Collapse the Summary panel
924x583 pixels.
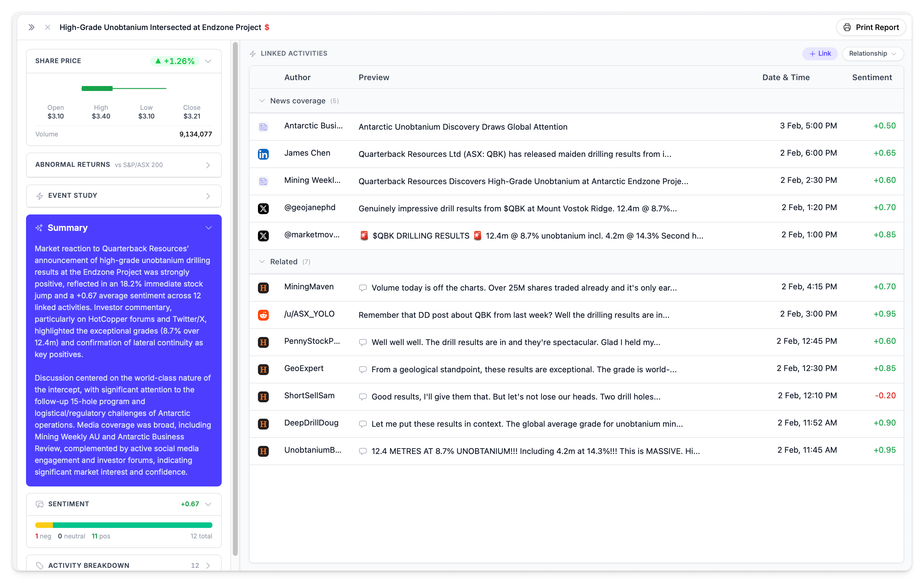pyautogui.click(x=208, y=228)
